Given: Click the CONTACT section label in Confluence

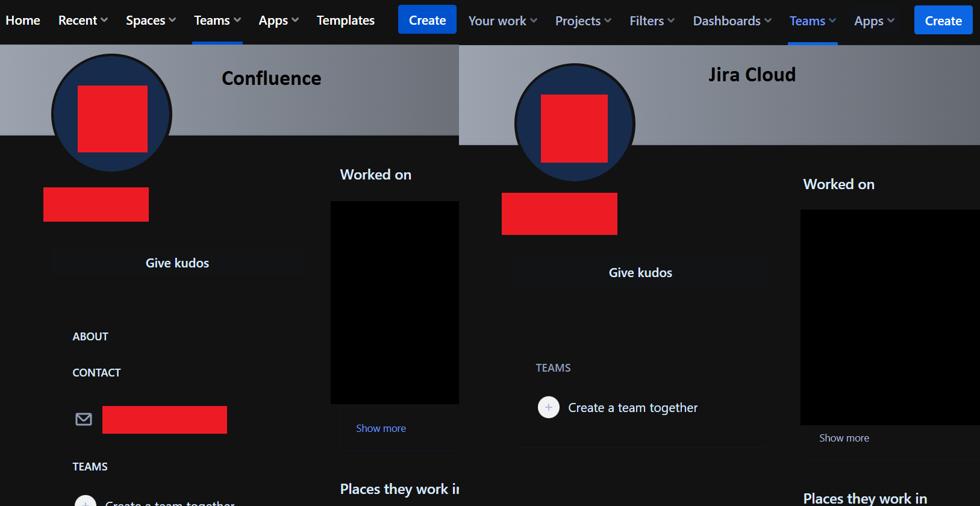Looking at the screenshot, I should [x=96, y=373].
